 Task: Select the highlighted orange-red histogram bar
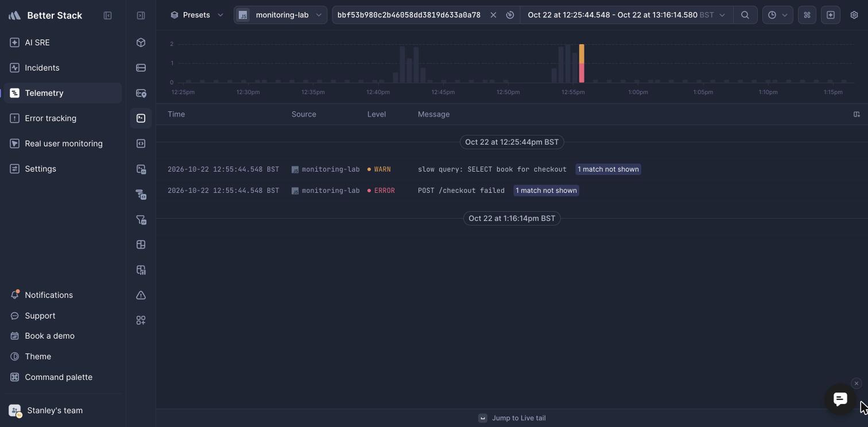pyautogui.click(x=582, y=63)
